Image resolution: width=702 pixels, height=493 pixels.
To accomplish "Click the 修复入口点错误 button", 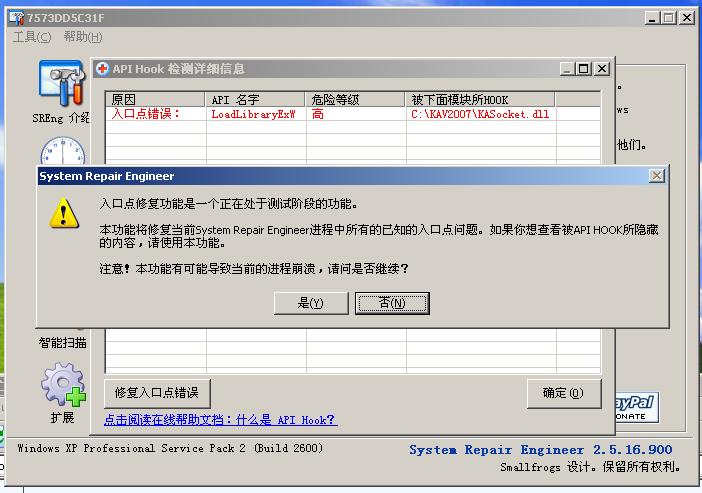I will tap(157, 393).
